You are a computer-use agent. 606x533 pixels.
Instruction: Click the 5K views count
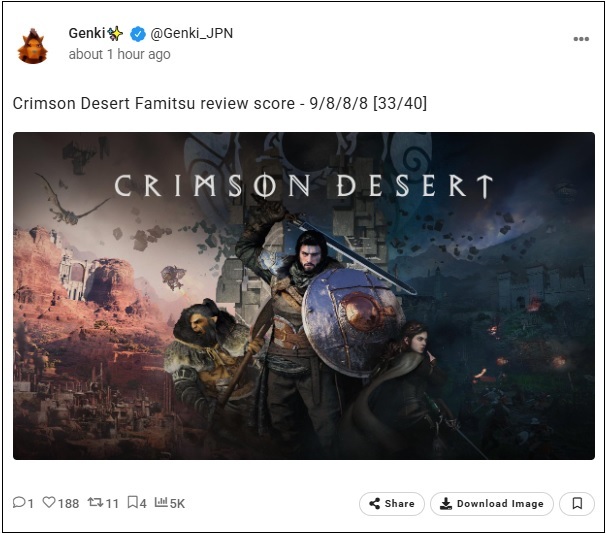click(177, 503)
